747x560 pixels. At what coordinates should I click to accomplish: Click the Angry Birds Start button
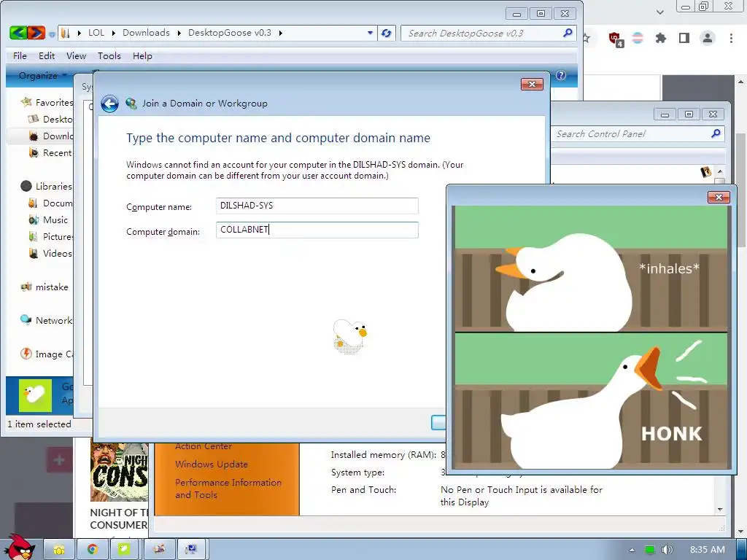(x=18, y=547)
